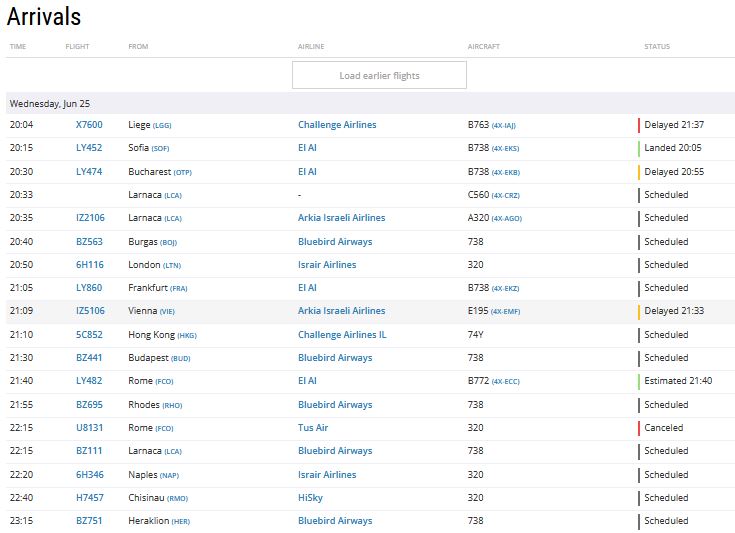Select the Canceled status text
Screen dimensions: 735x533
coord(664,427)
